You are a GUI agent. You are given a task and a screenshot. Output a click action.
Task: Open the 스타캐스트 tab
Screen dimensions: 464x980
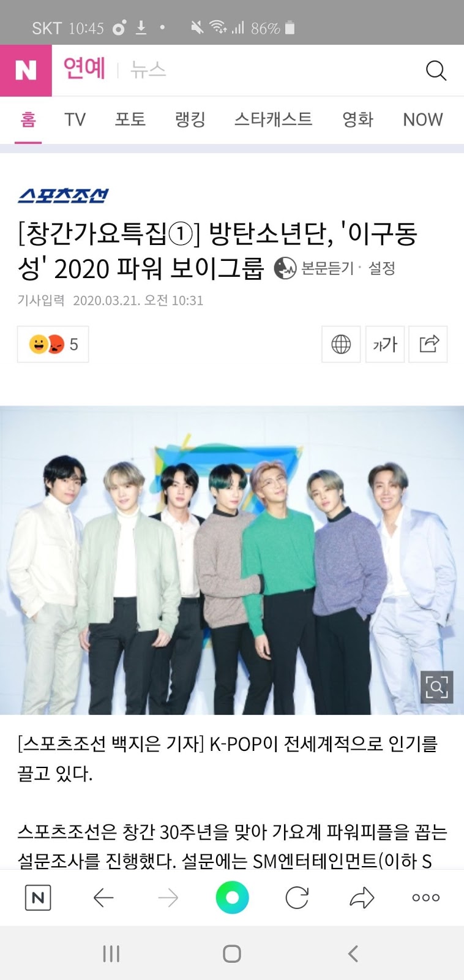(273, 119)
